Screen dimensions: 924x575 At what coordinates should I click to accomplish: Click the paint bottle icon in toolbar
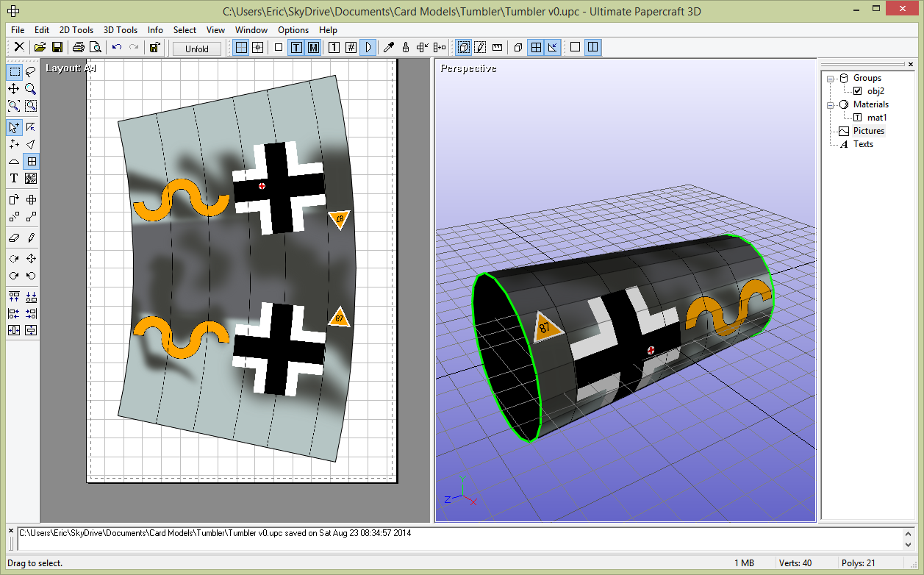405,48
